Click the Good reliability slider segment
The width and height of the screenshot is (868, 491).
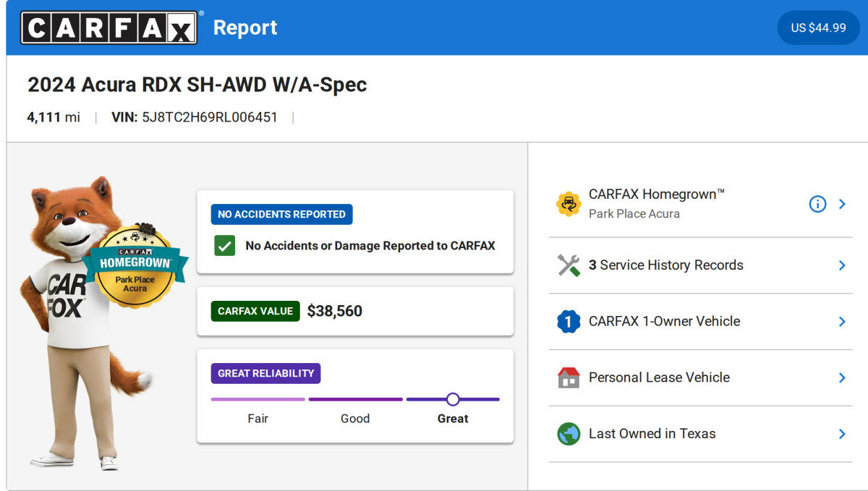(x=355, y=399)
